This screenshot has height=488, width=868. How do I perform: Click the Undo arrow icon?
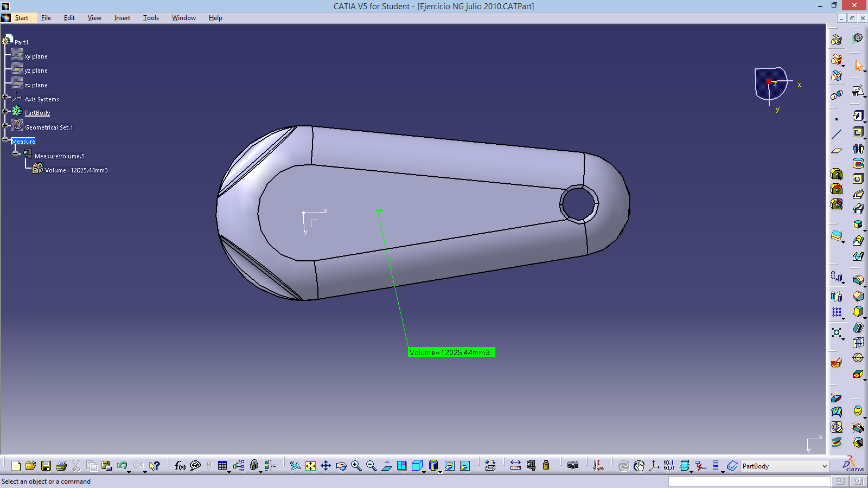pos(122,466)
